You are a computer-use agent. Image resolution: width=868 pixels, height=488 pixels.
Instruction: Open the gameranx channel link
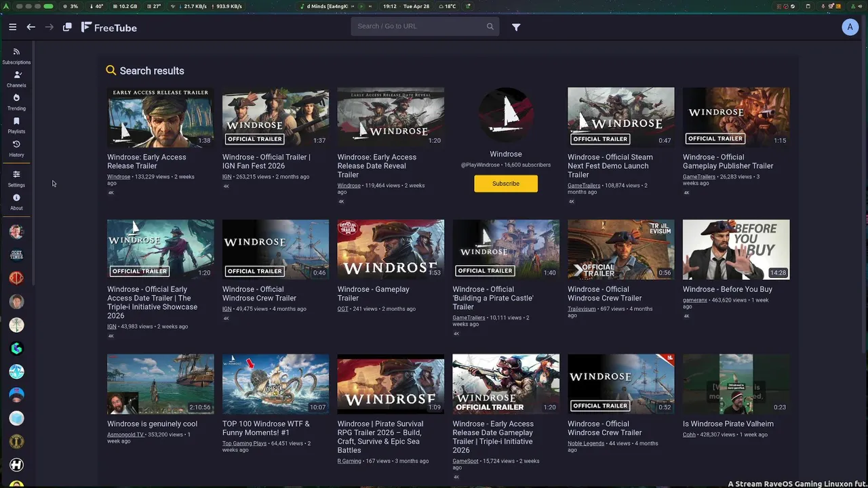(695, 300)
